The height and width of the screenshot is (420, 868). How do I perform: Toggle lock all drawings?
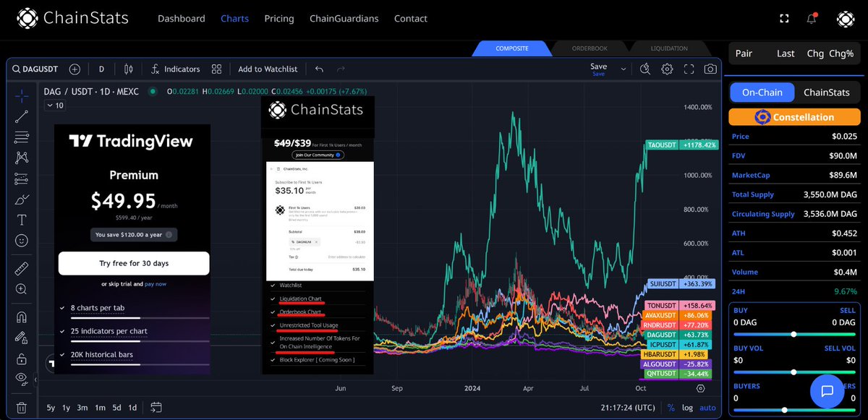click(22, 359)
